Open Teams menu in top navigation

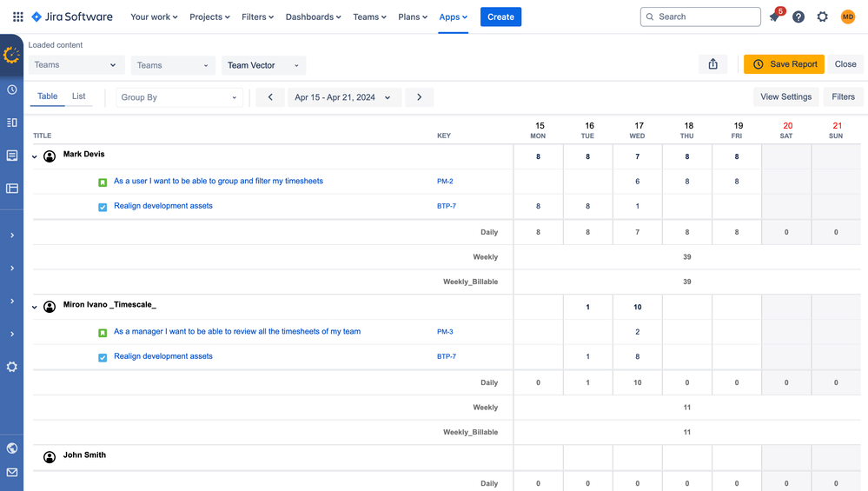pos(370,17)
